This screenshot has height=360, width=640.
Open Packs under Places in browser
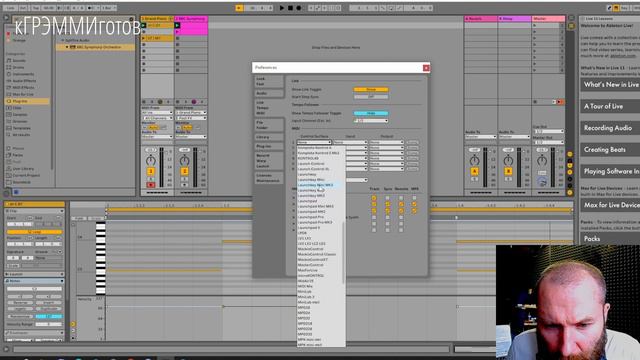tap(18, 155)
